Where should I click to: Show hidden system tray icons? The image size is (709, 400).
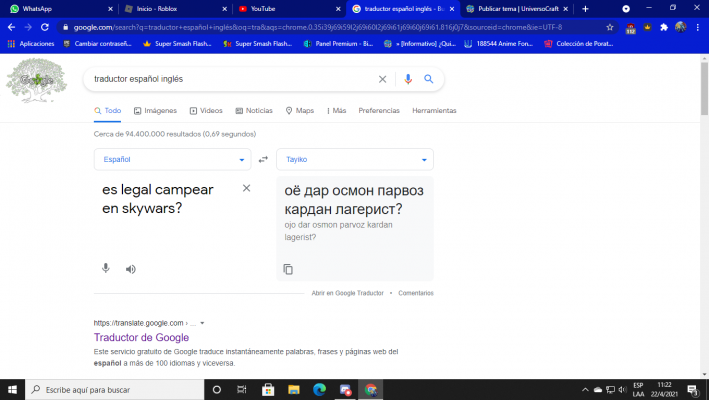tap(585, 390)
